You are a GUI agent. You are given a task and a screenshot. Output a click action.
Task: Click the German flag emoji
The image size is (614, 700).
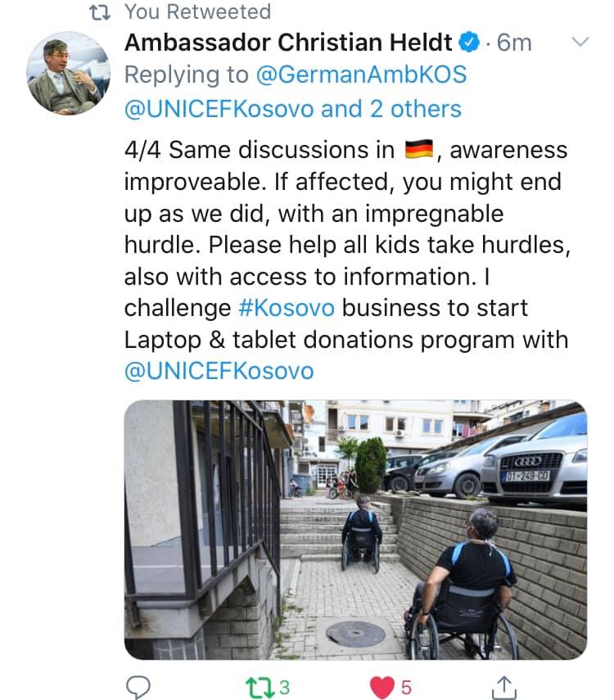[419, 149]
